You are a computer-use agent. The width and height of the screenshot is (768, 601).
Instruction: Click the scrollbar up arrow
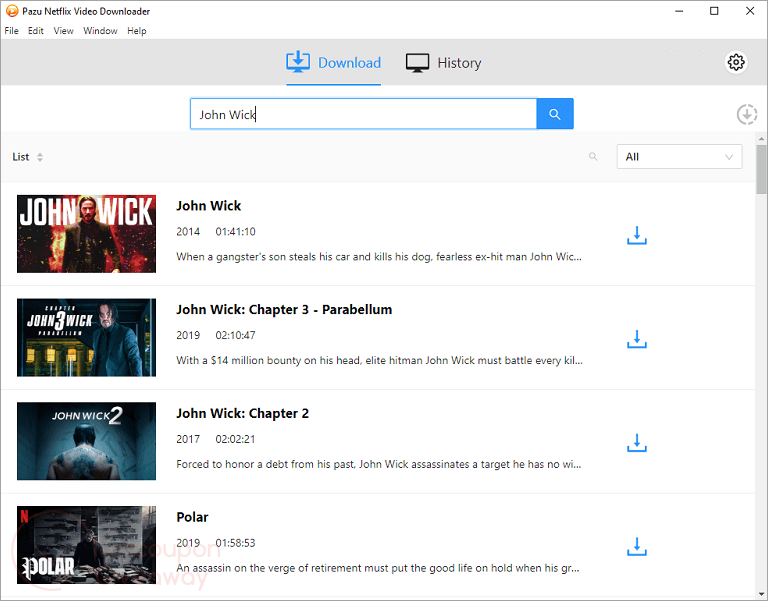761,139
